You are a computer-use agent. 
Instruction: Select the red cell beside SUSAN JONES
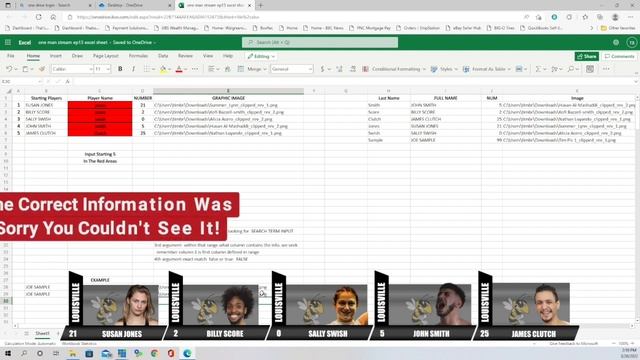pos(100,105)
